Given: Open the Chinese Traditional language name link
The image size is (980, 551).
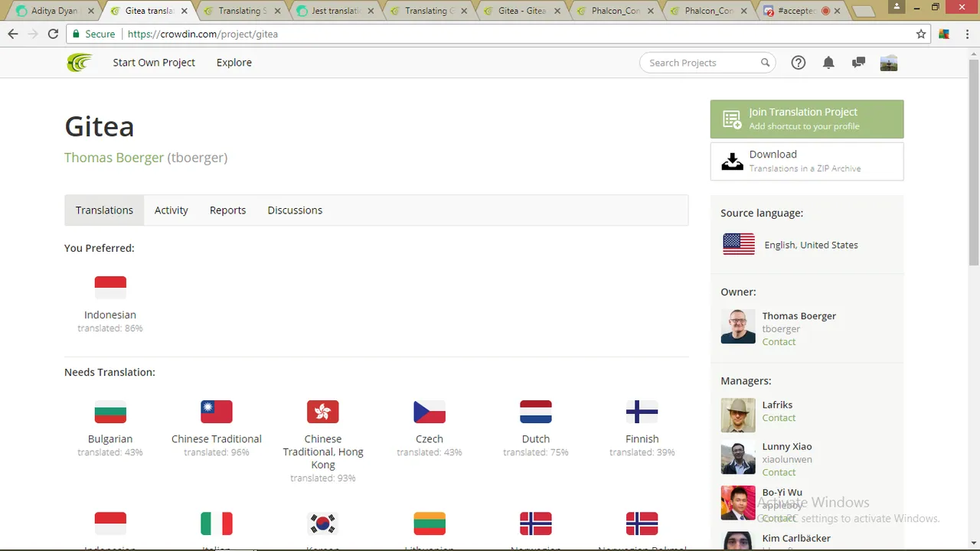Looking at the screenshot, I should [217, 439].
